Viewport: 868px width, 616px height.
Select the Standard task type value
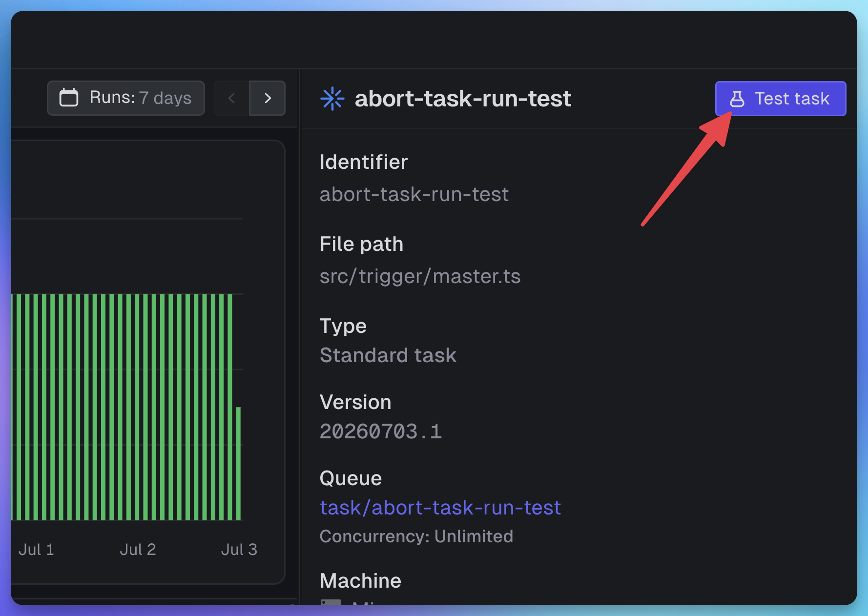(388, 355)
